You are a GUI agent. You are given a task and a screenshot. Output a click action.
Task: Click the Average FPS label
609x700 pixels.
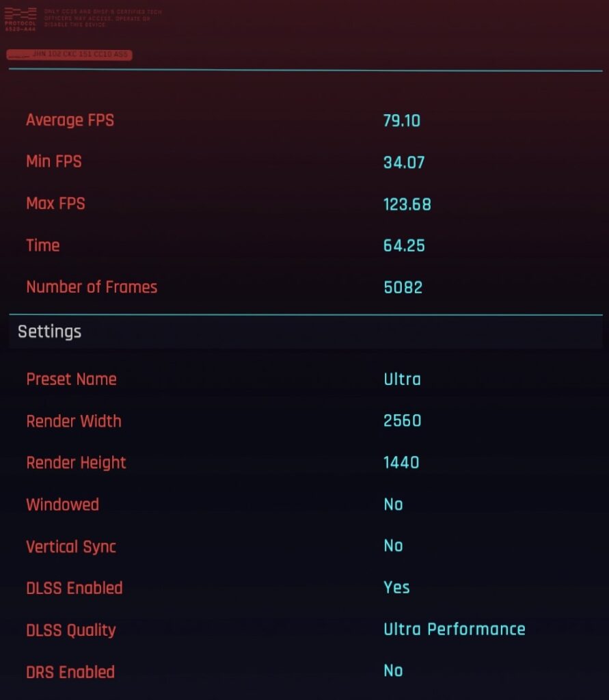pos(70,120)
